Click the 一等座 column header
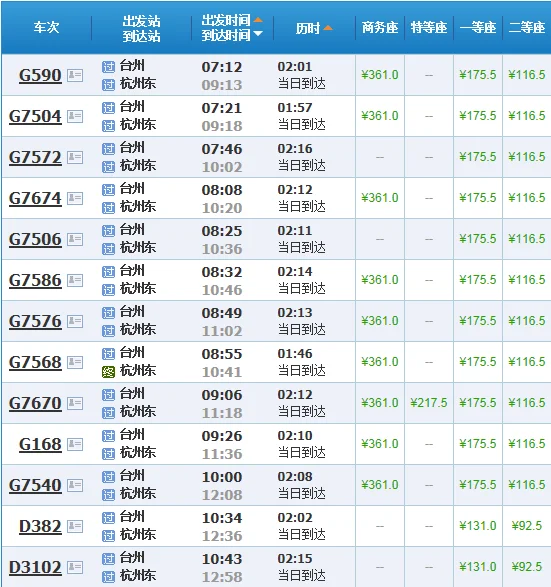The height and width of the screenshot is (587, 551). (478, 27)
